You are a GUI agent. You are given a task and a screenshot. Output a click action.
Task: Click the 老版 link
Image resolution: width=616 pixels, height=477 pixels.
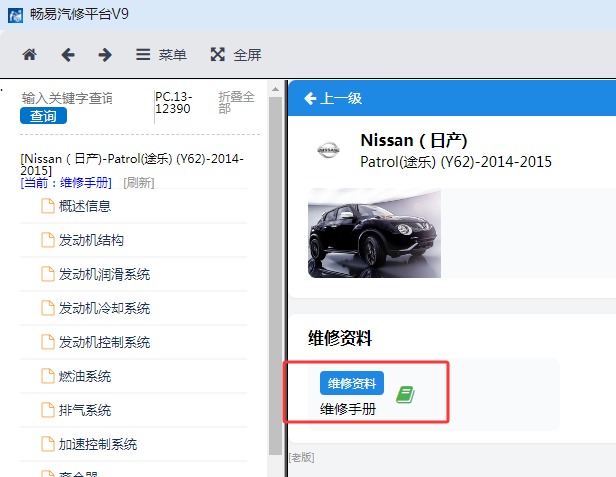click(x=301, y=457)
